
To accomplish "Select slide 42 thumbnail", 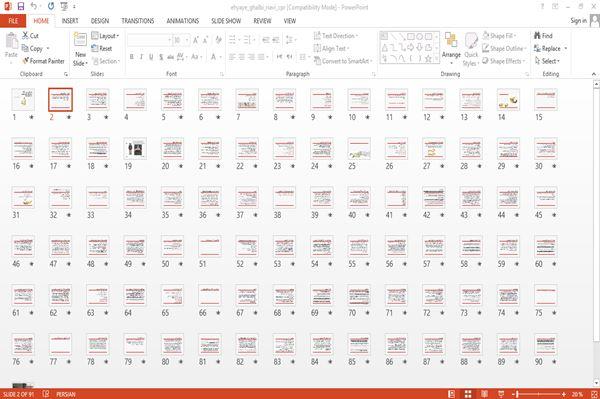I will [x=434, y=197].
